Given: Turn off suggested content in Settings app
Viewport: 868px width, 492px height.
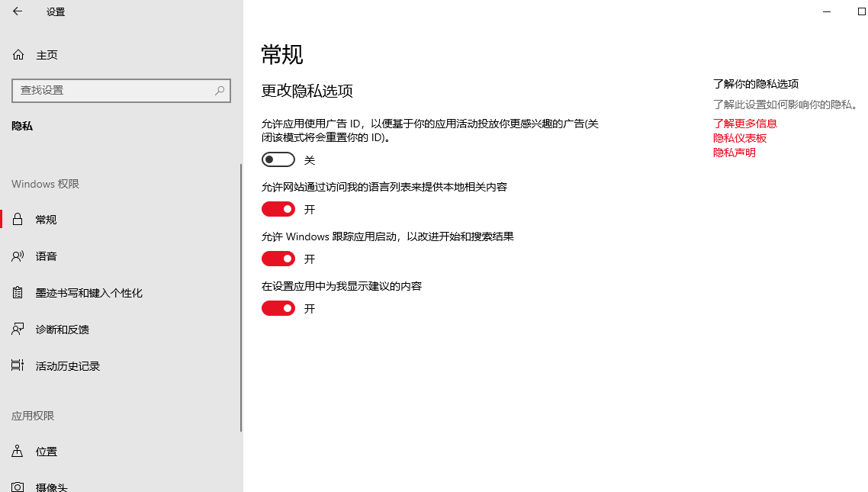Looking at the screenshot, I should 278,307.
